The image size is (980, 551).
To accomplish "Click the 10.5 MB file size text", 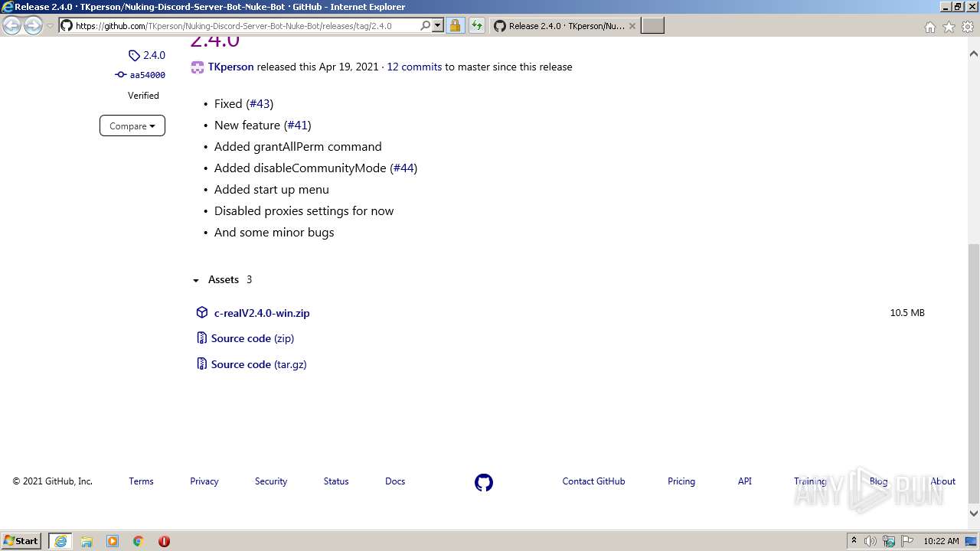I will coord(907,313).
